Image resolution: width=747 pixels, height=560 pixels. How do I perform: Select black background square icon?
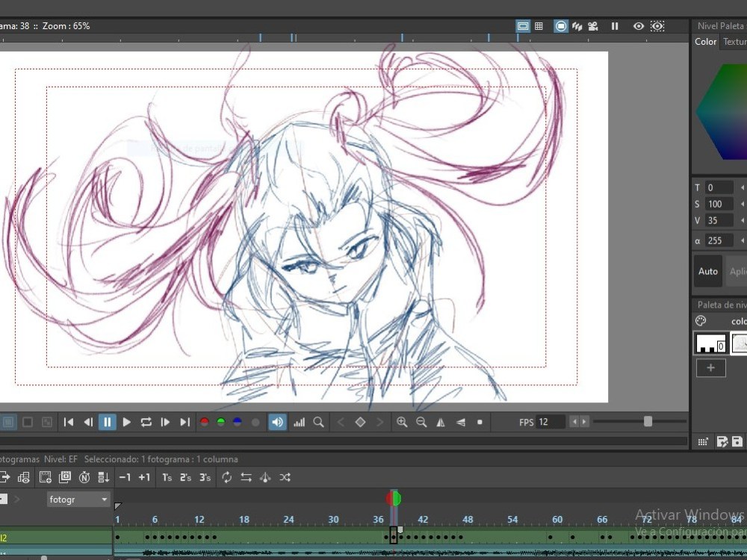28,422
